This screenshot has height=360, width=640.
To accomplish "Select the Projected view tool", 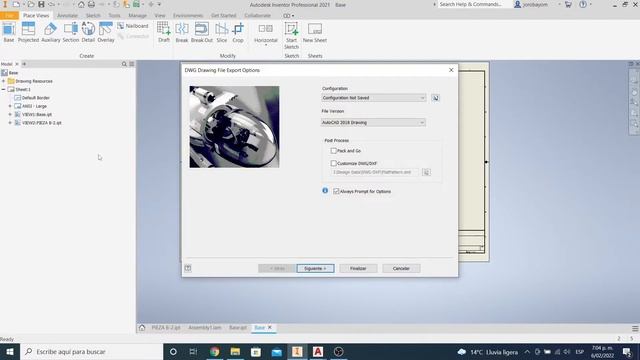I will point(28,32).
